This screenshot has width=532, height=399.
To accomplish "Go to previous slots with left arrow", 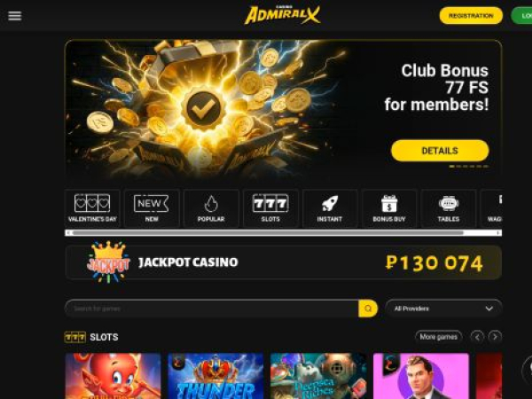I will pyautogui.click(x=477, y=337).
